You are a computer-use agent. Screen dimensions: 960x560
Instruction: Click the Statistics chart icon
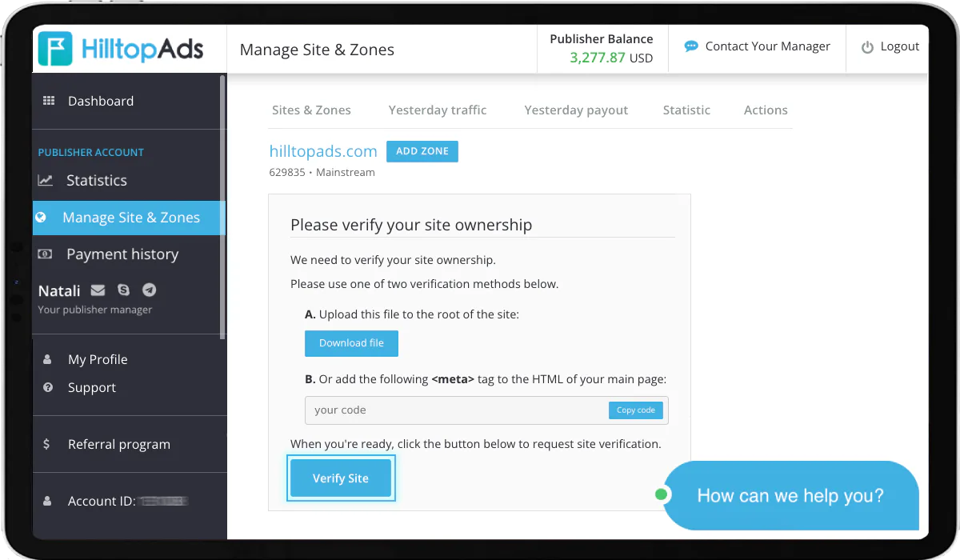pyautogui.click(x=46, y=180)
